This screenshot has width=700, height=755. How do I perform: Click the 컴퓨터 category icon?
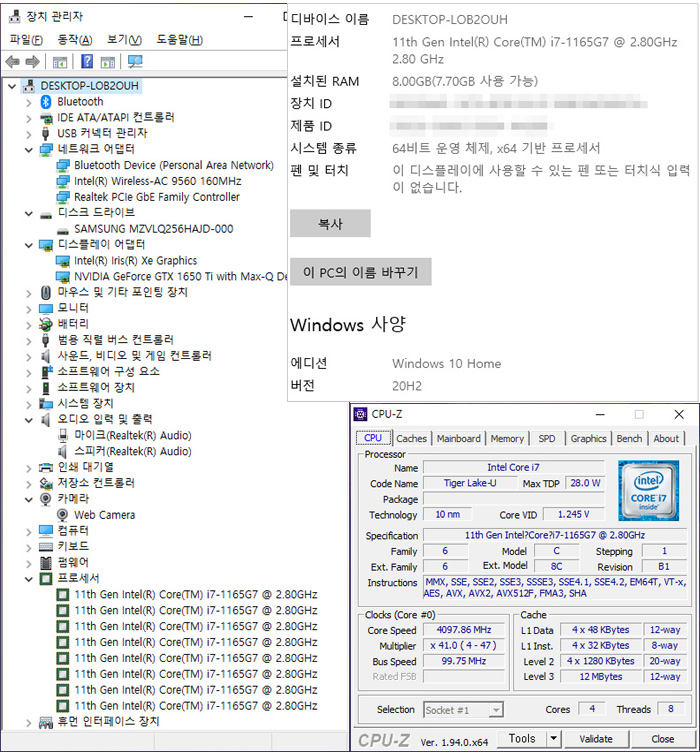(46, 531)
